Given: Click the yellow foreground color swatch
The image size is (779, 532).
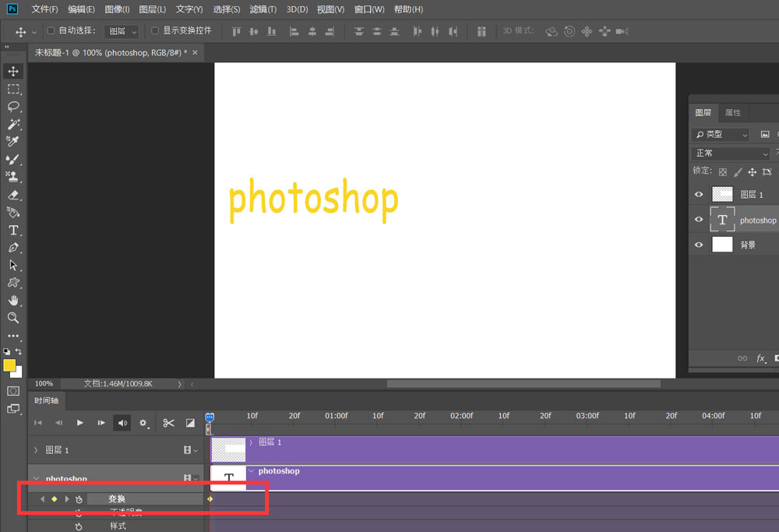Looking at the screenshot, I should click(10, 365).
